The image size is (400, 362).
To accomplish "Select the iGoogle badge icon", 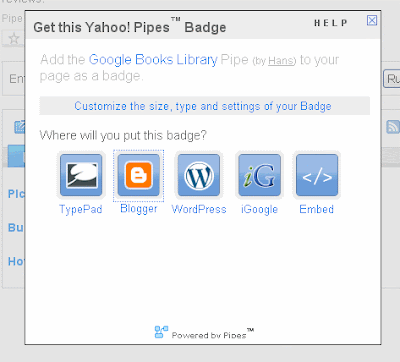I will coord(260,175).
